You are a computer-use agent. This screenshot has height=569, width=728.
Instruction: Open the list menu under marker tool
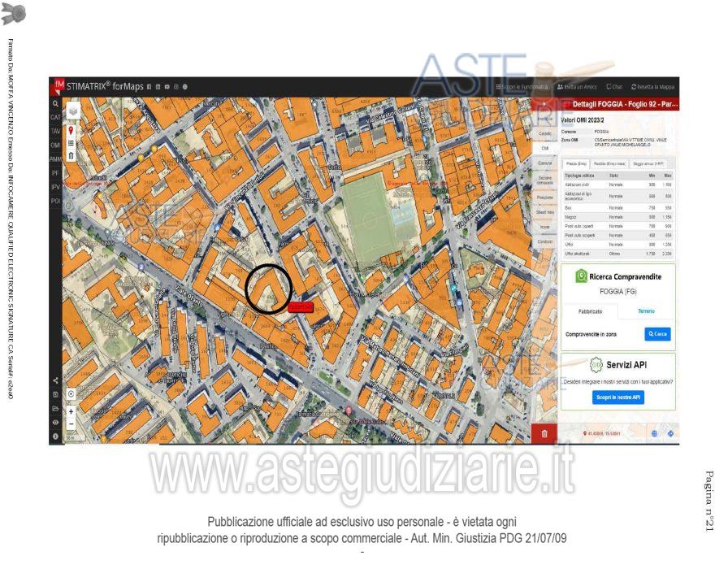[x=71, y=142]
